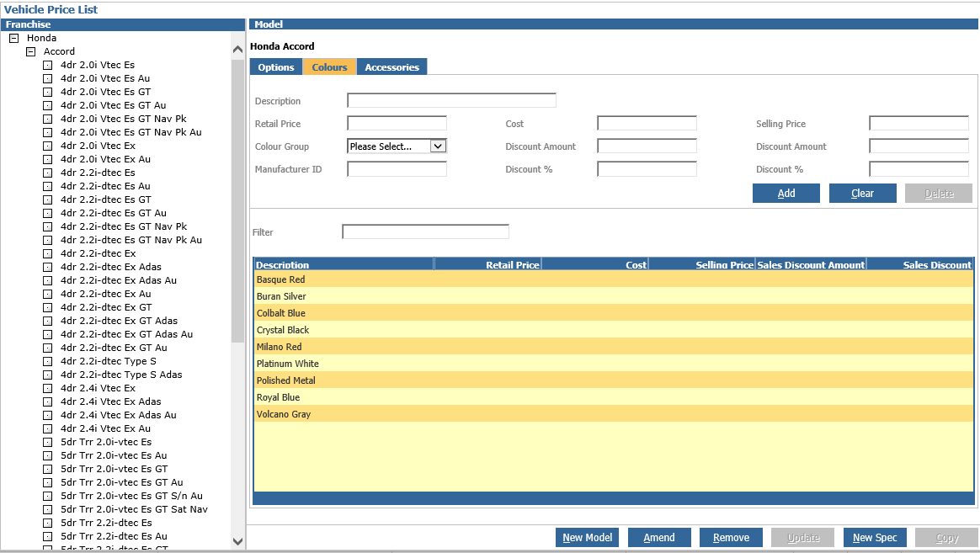This screenshot has height=553, width=980.
Task: Focus the Description input field
Action: tap(451, 101)
